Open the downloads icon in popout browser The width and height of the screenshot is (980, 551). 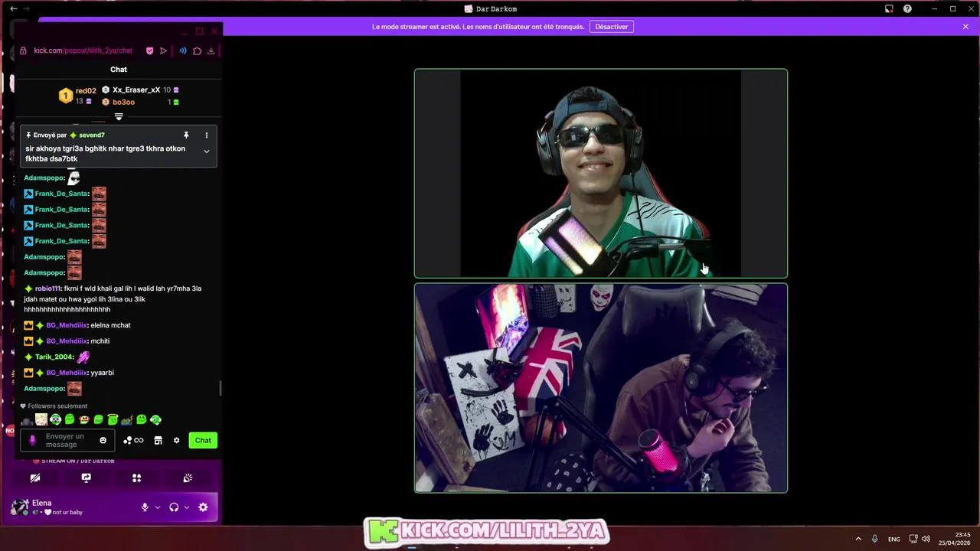(x=211, y=51)
